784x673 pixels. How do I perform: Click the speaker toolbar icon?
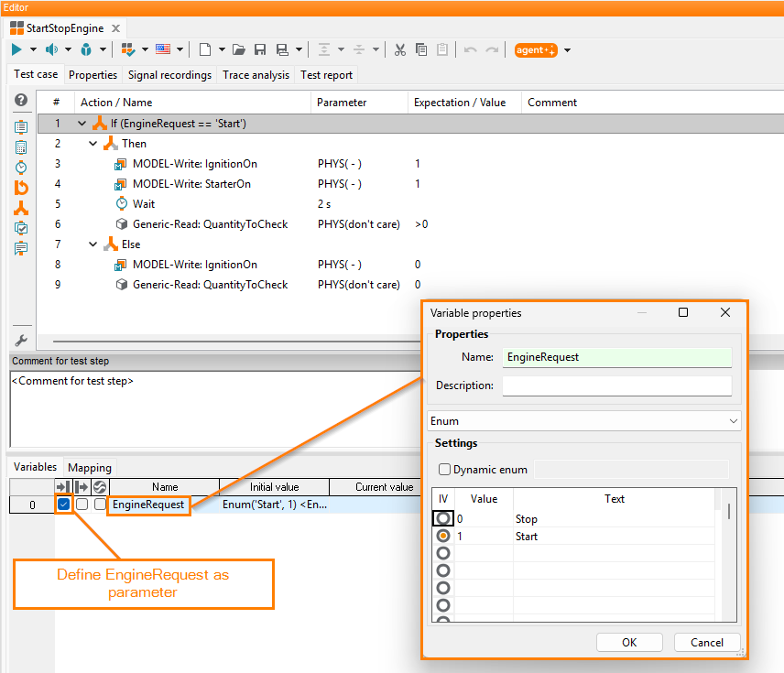pos(51,49)
